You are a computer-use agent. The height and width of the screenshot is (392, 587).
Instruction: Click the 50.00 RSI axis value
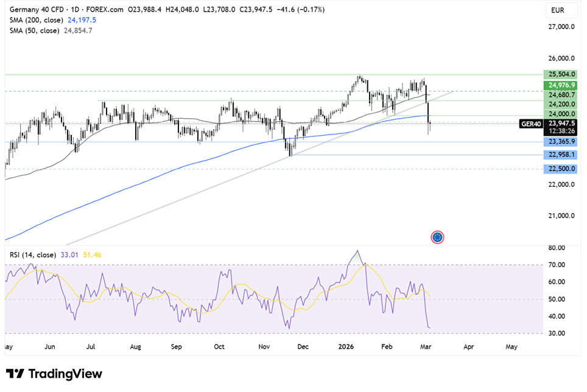[x=557, y=299]
